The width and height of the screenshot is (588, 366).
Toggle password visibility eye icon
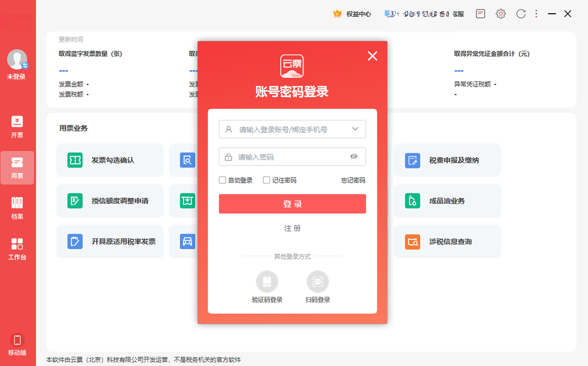pyautogui.click(x=354, y=157)
